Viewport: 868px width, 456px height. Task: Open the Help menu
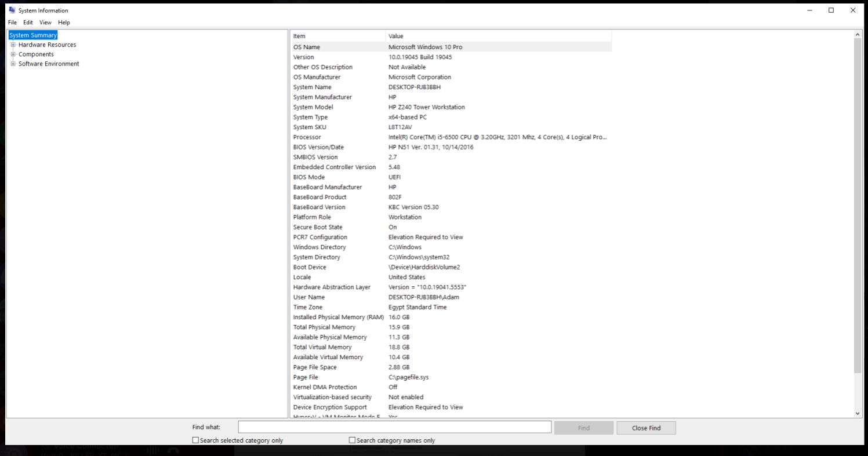(64, 23)
